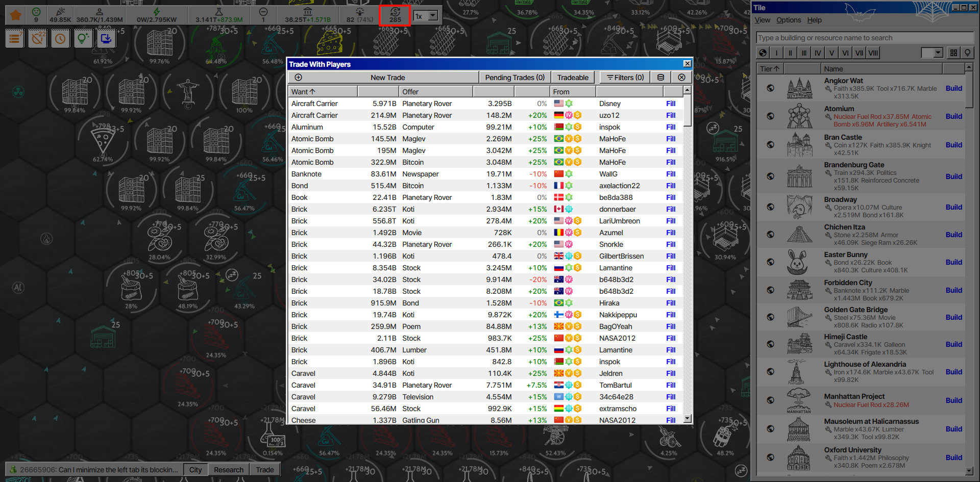Viewport: 980px width, 482px height.
Task: Open the orange clock sticky note
Action: 60,39
